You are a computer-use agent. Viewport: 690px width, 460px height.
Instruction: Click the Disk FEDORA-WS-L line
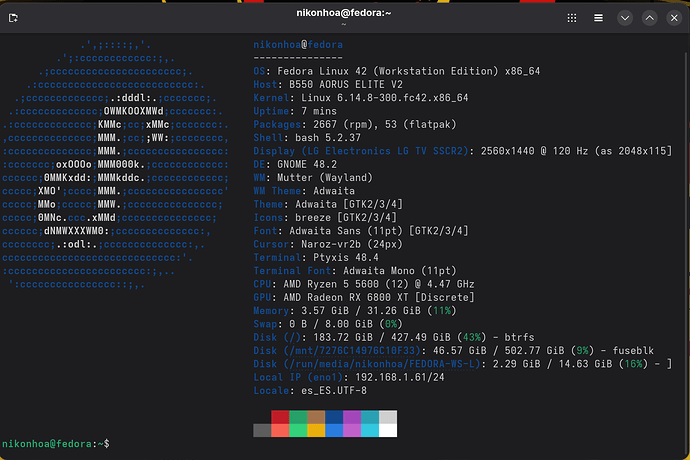pos(462,364)
